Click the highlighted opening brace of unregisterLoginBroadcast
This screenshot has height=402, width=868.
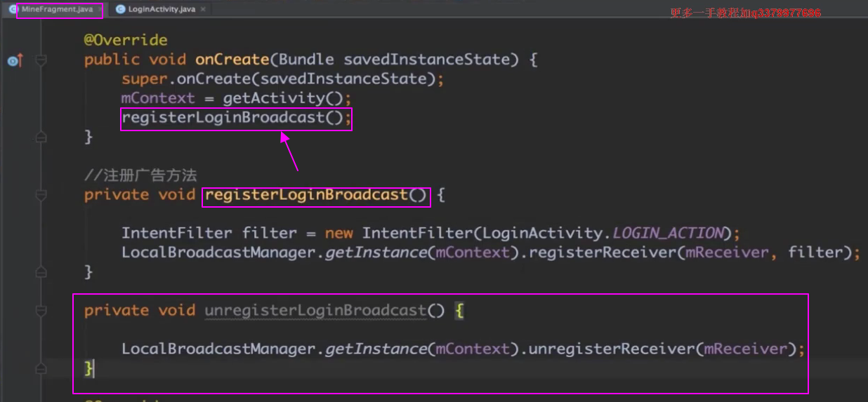coord(459,310)
